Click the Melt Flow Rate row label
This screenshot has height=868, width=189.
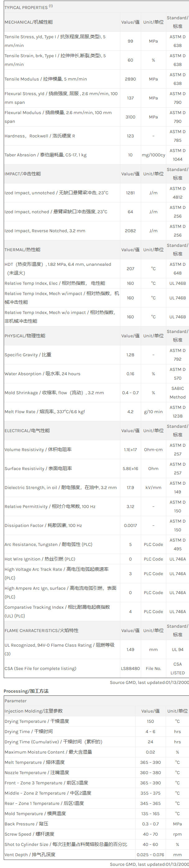(x=45, y=412)
